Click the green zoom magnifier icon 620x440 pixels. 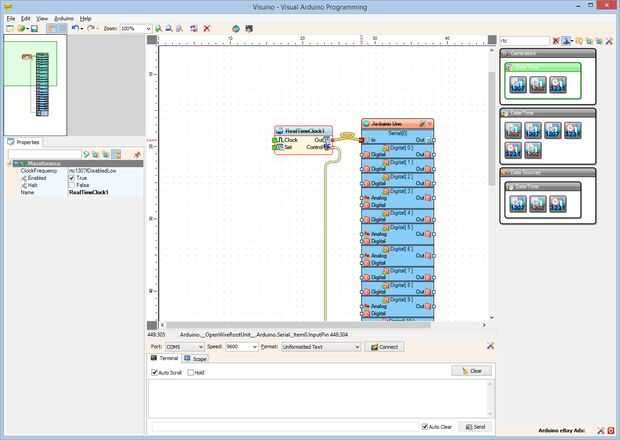point(158,28)
